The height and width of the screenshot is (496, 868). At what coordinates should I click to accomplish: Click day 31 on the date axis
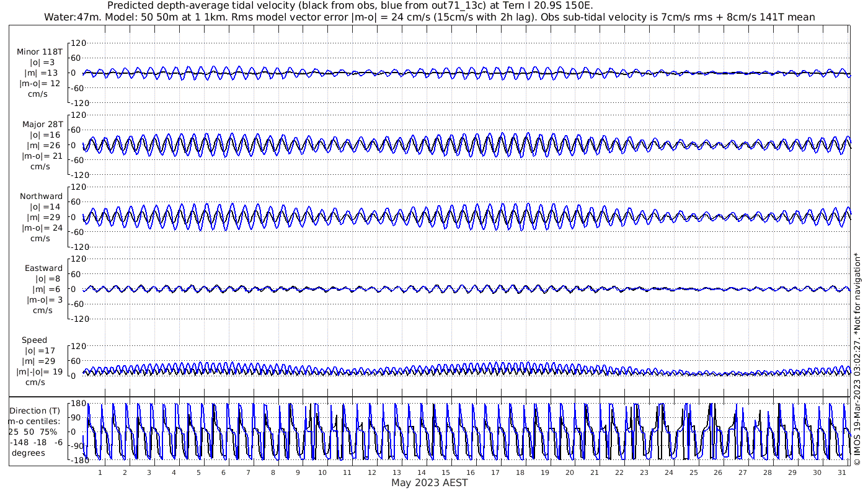point(841,472)
